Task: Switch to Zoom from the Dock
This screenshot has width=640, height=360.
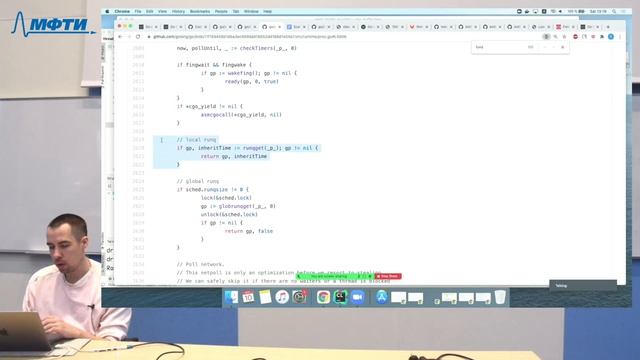Action: (358, 297)
